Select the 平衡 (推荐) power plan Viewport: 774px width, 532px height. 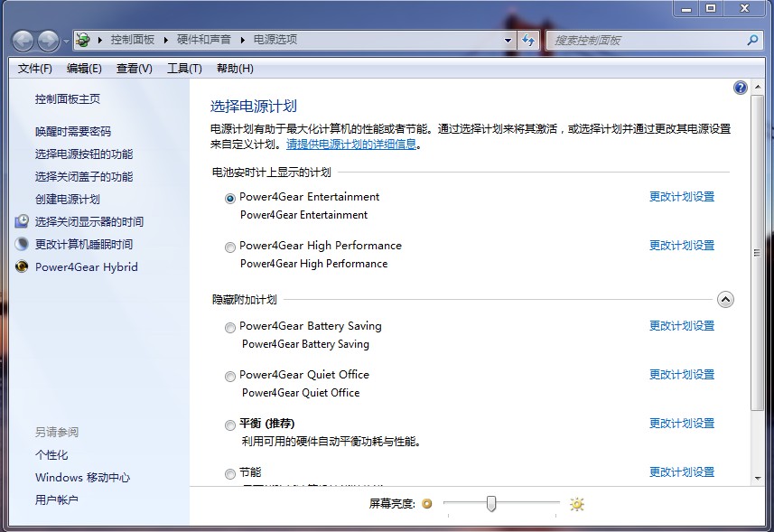229,425
